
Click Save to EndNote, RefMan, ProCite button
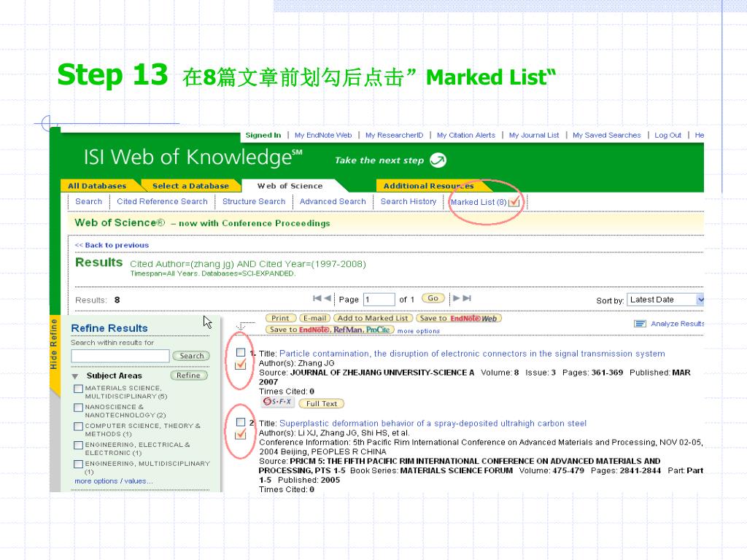click(x=330, y=330)
